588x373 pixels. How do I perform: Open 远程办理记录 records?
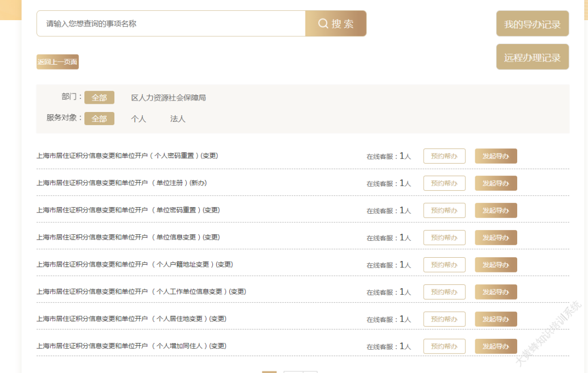coord(532,57)
